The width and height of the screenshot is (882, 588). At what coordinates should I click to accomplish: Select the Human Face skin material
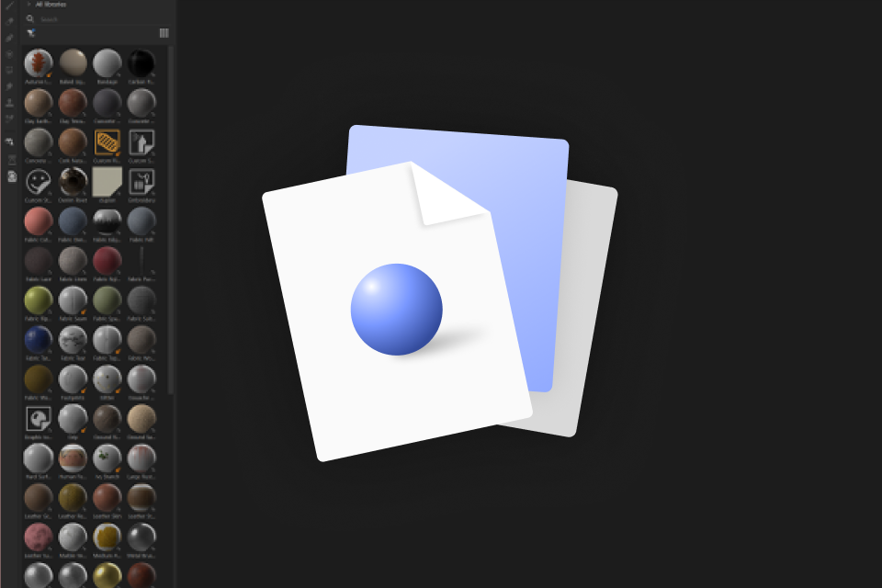pos(73,458)
